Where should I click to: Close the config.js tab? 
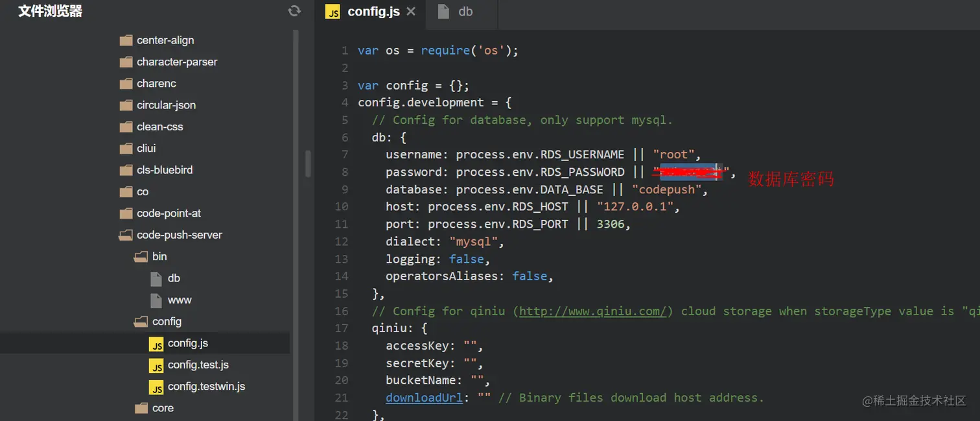411,11
